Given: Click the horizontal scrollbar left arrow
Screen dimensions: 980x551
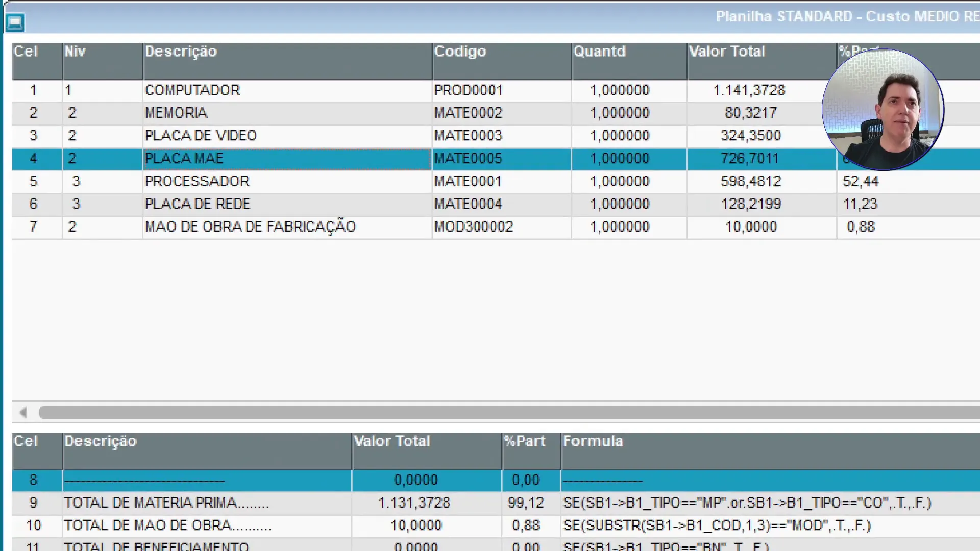Looking at the screenshot, I should coord(23,412).
